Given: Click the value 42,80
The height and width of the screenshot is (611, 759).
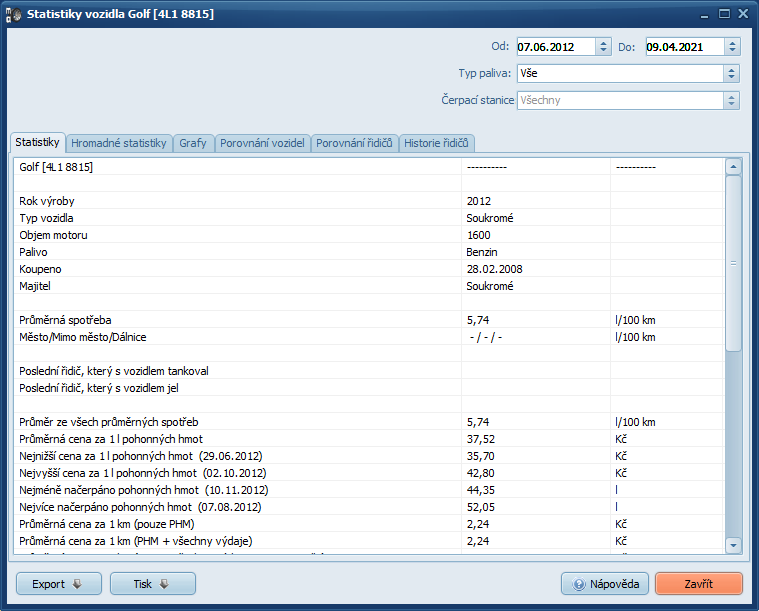Looking at the screenshot, I should tap(481, 473).
